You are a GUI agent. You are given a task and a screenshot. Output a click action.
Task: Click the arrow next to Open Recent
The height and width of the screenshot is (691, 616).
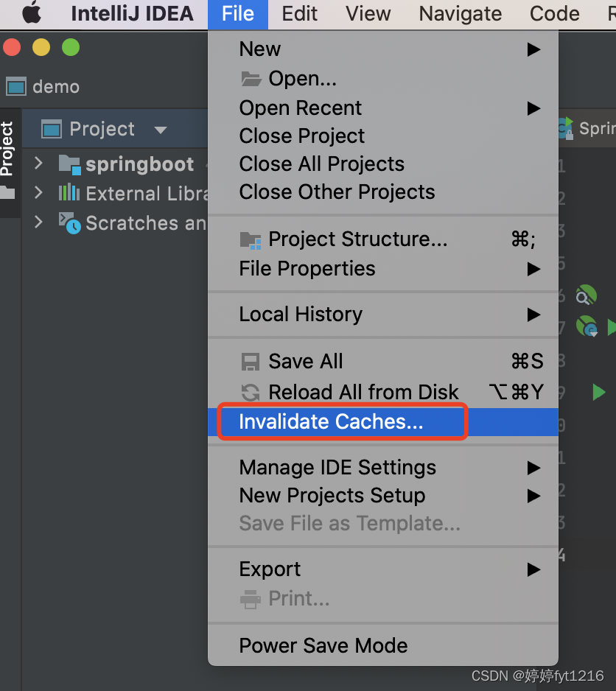pos(533,108)
